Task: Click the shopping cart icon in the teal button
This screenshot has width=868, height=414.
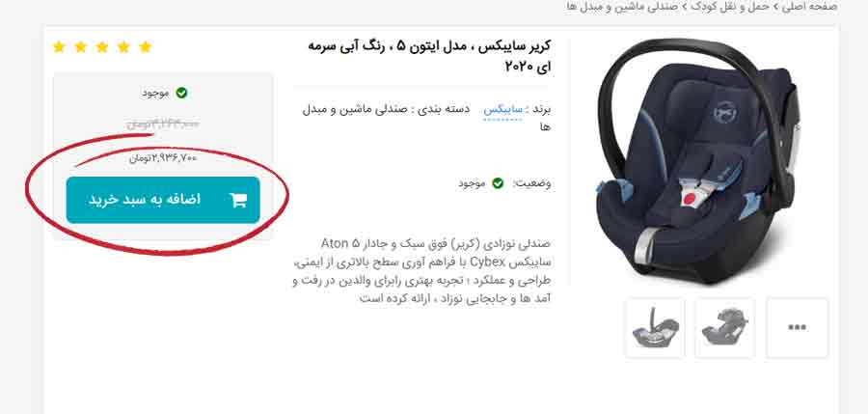Action: pyautogui.click(x=238, y=200)
